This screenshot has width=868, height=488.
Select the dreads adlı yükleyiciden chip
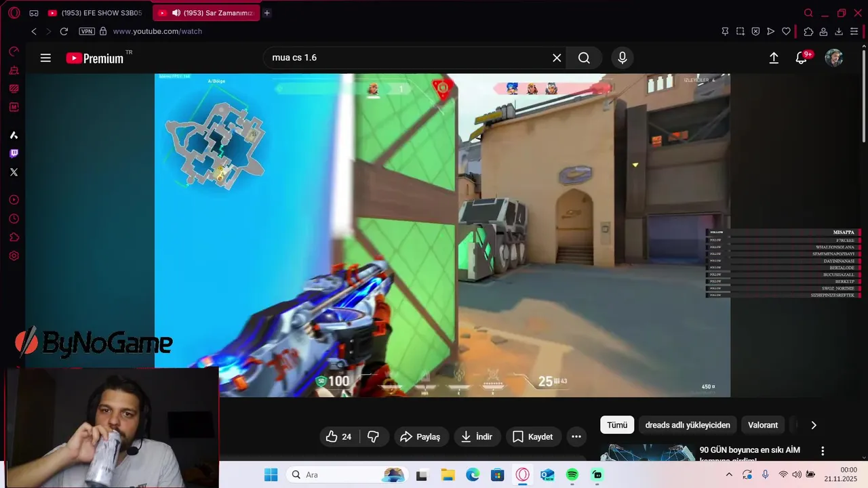click(688, 425)
